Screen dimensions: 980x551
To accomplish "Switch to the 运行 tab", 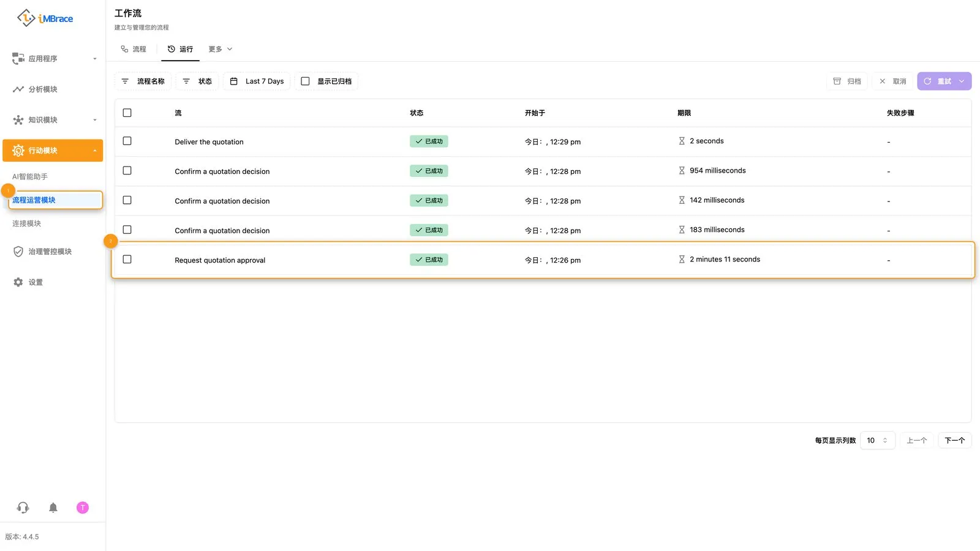I will (x=180, y=49).
